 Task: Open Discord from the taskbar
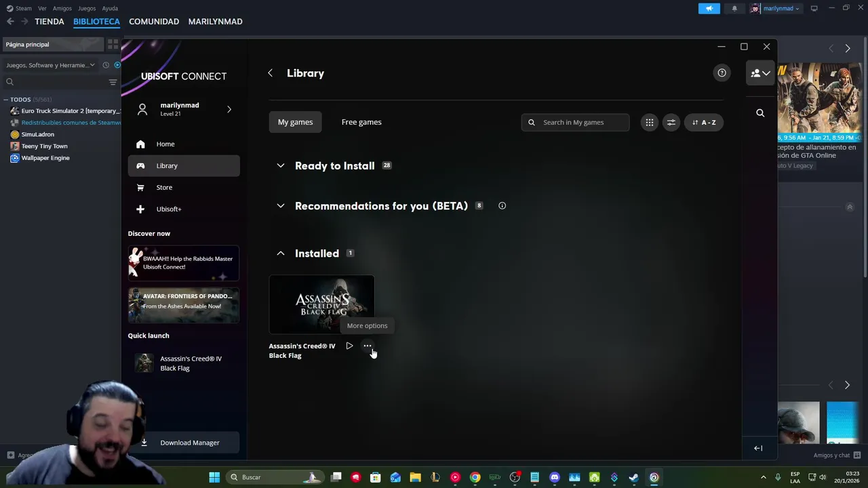(x=555, y=477)
